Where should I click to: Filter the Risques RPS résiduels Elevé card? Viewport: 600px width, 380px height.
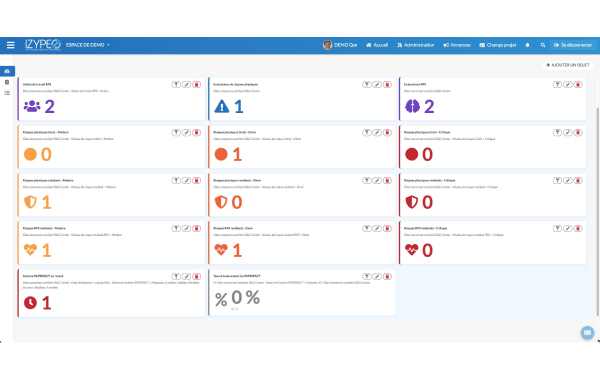tap(367, 228)
